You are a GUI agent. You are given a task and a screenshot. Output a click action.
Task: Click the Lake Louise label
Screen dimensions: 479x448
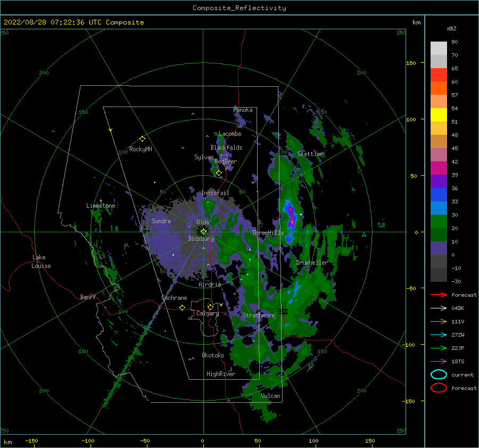(41, 262)
